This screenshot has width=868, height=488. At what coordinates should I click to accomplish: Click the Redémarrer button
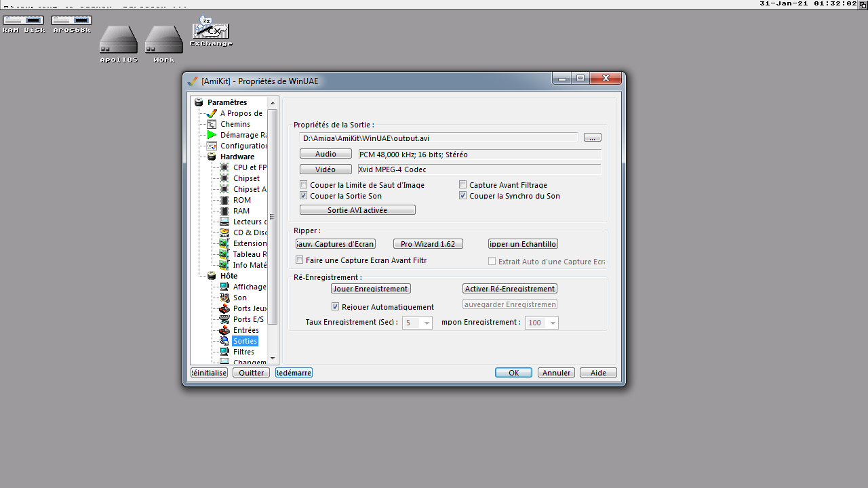[294, 373]
